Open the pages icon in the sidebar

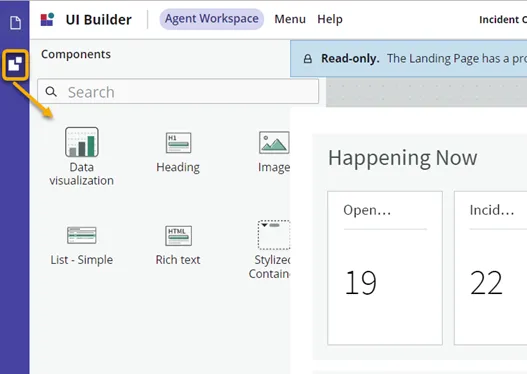(15, 23)
